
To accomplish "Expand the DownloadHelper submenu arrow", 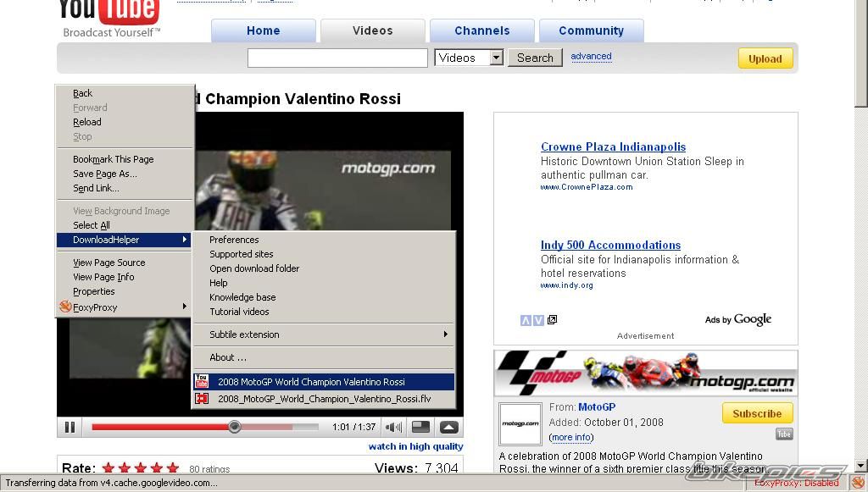I will click(x=184, y=240).
